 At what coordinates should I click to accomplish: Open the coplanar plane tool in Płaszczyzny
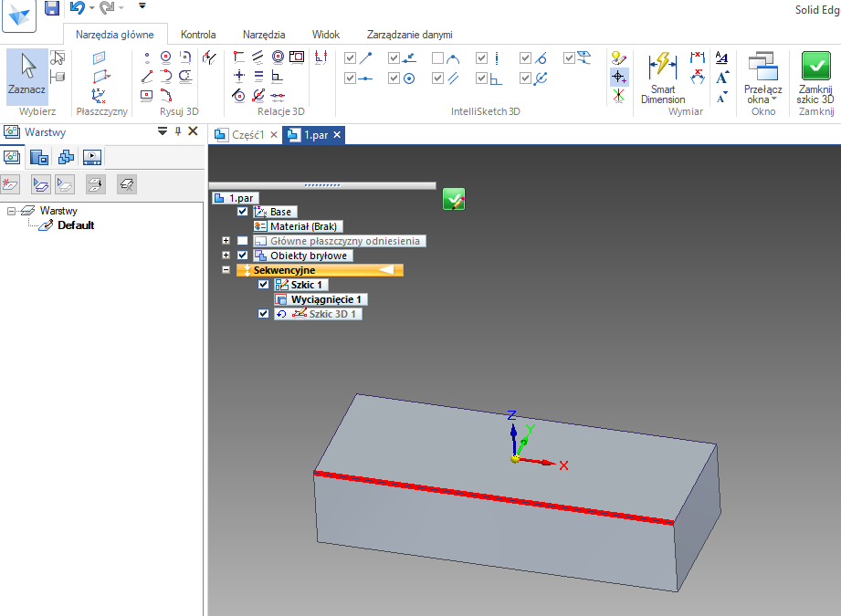(100, 57)
